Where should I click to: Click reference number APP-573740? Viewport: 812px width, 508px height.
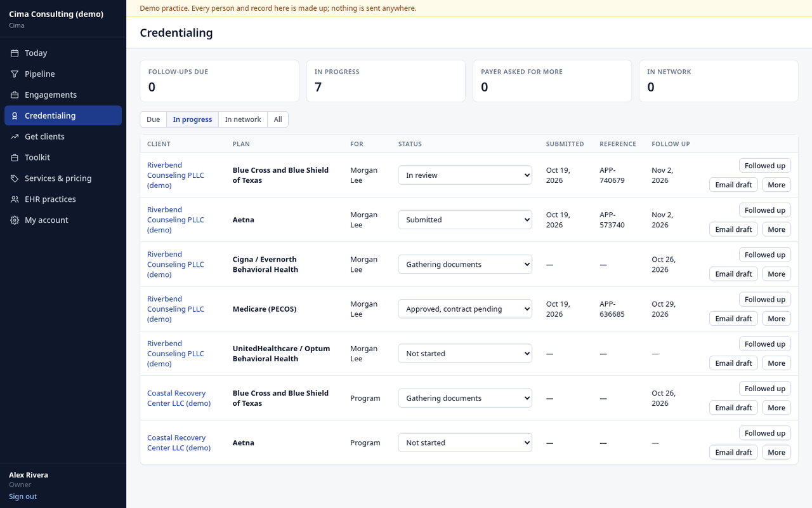tap(612, 220)
